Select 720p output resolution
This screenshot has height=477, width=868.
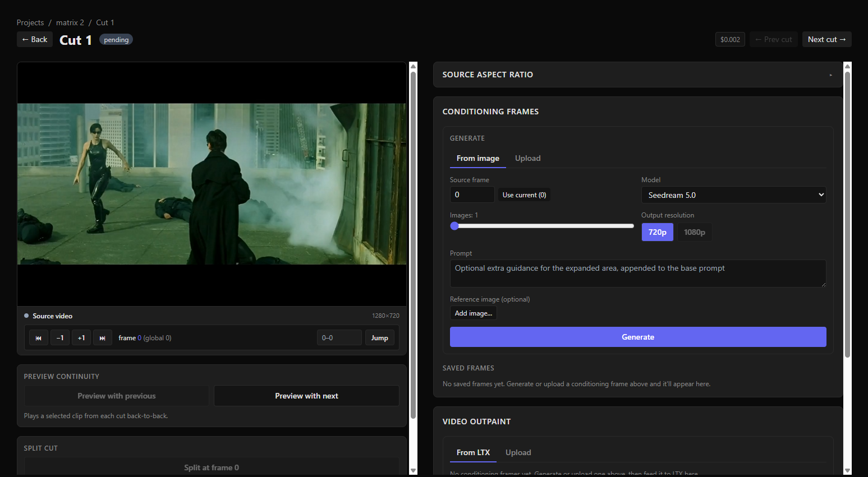(657, 232)
